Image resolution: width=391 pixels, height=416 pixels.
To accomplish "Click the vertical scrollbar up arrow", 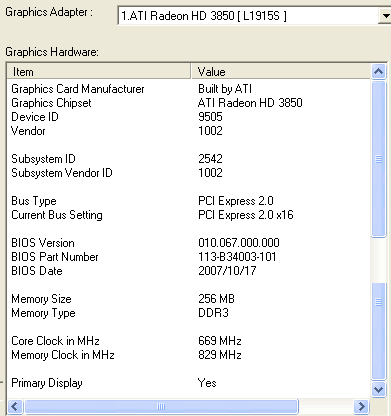I will (x=379, y=71).
